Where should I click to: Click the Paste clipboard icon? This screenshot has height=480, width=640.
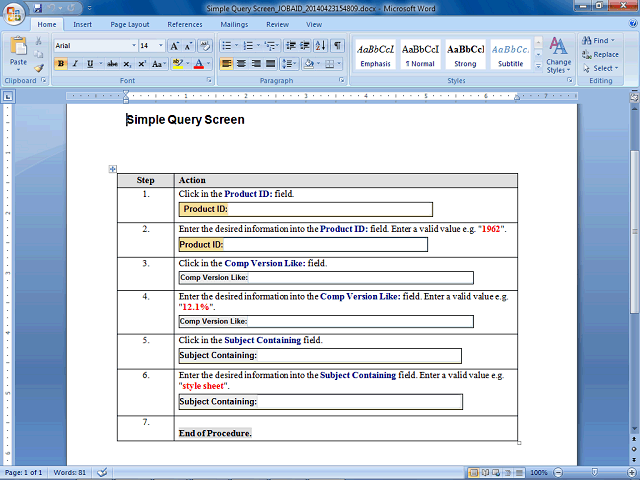click(18, 46)
